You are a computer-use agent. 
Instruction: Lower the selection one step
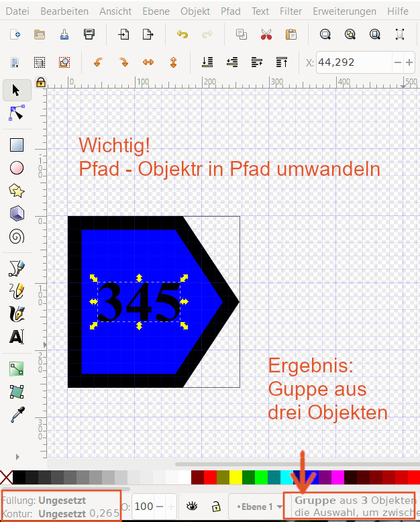(x=232, y=62)
